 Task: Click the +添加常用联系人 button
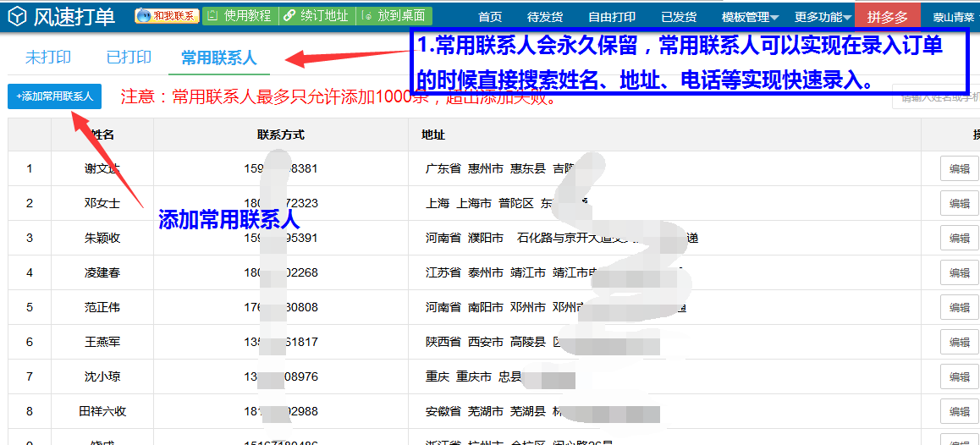[x=54, y=96]
